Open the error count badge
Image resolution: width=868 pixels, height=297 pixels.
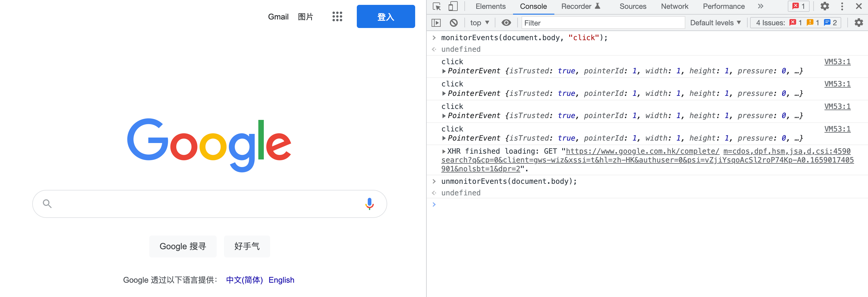(x=799, y=6)
